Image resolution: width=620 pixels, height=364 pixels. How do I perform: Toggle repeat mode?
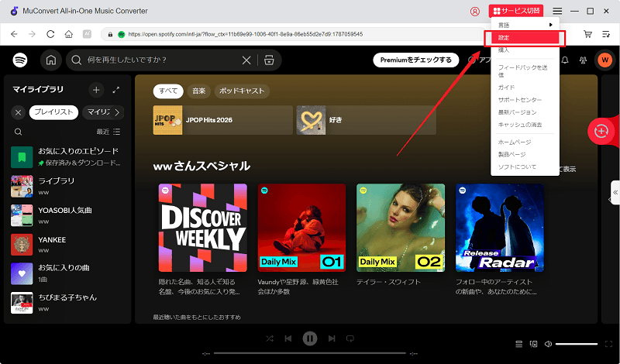click(x=350, y=338)
